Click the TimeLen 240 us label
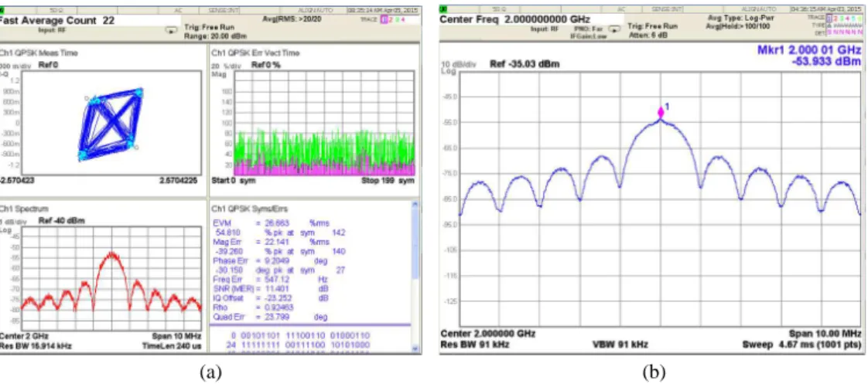This screenshot has width=868, height=384. point(171,346)
